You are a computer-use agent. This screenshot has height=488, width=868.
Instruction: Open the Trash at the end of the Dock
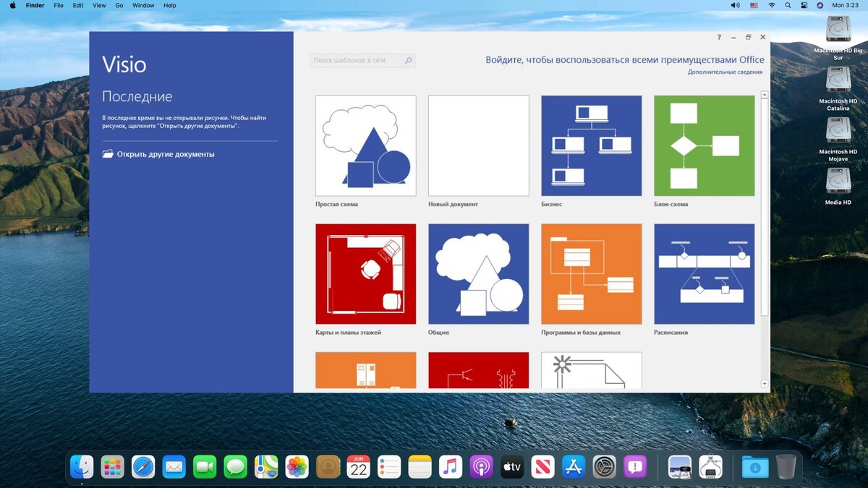(x=786, y=466)
